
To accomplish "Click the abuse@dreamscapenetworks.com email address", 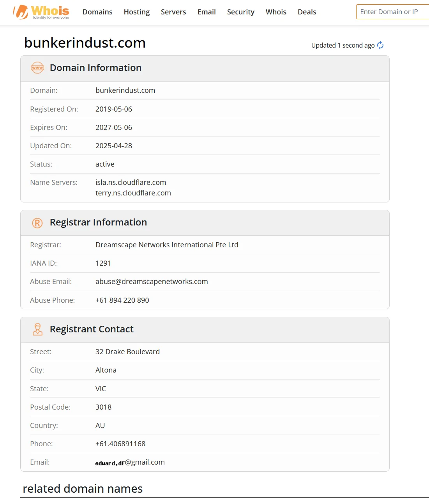I will click(152, 282).
